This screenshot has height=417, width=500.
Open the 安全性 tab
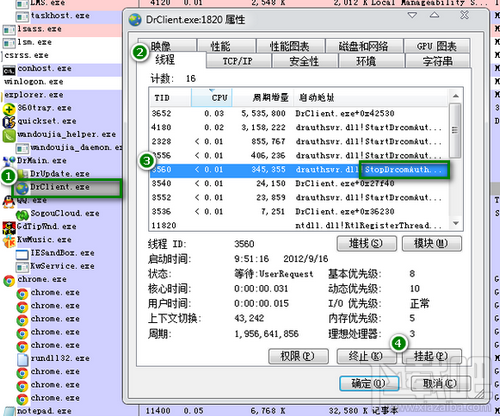[x=304, y=61]
